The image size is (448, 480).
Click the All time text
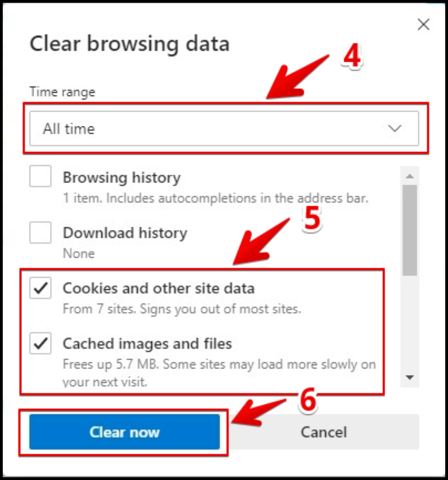(x=69, y=129)
